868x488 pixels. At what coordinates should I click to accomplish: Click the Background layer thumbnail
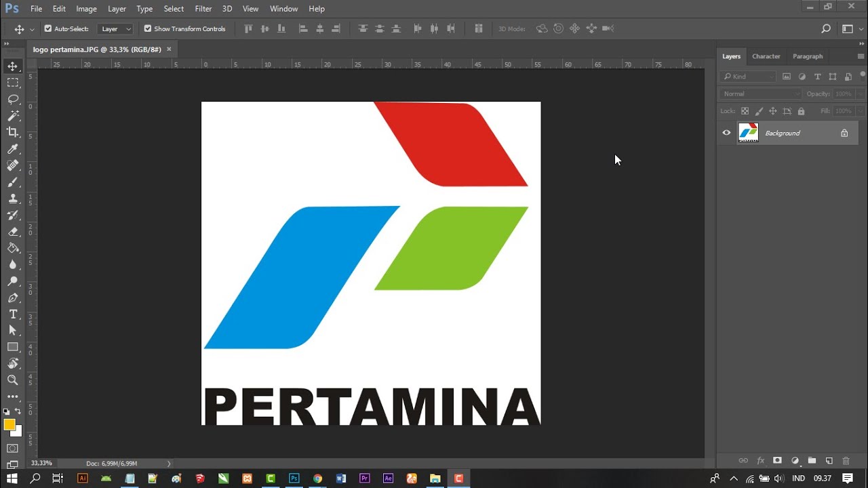tap(748, 133)
